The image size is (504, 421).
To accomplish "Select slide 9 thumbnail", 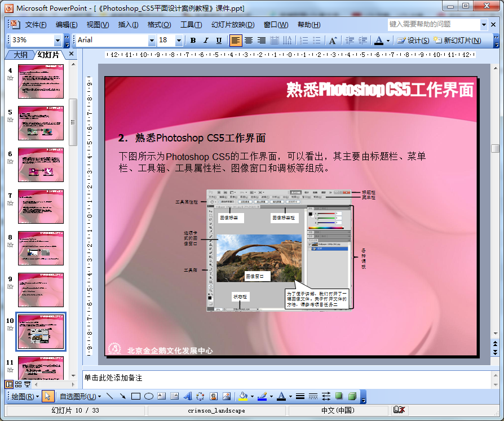I will coord(41,290).
